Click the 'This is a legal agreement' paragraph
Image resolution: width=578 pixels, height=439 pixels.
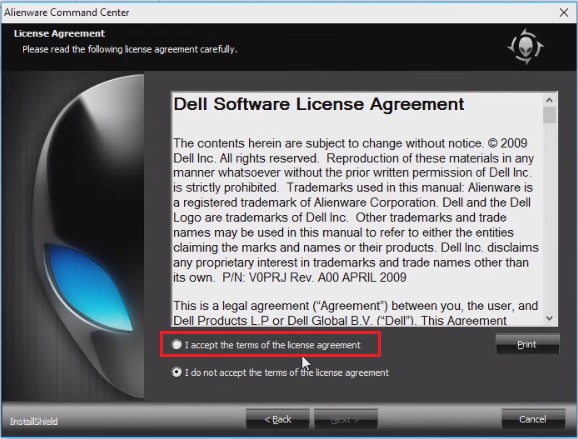356,313
